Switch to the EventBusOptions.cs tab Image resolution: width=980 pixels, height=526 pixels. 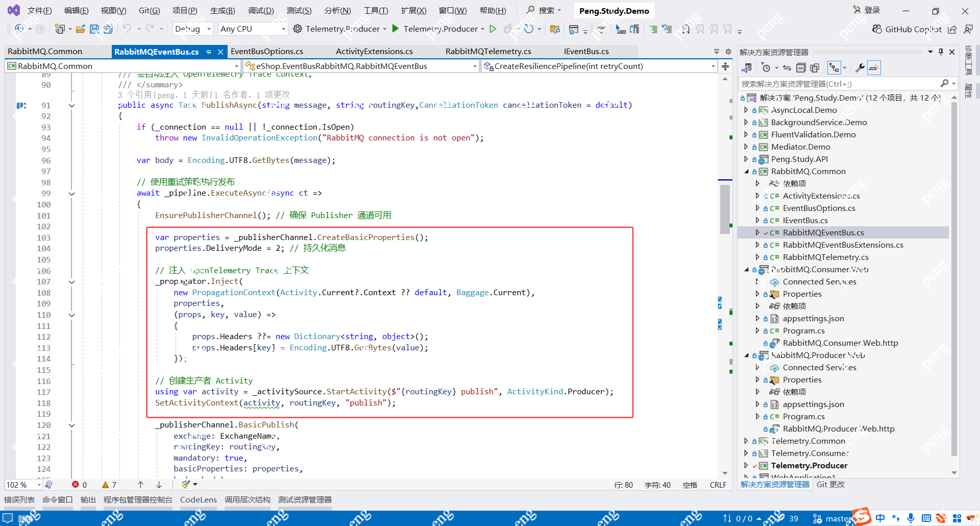[267, 52]
